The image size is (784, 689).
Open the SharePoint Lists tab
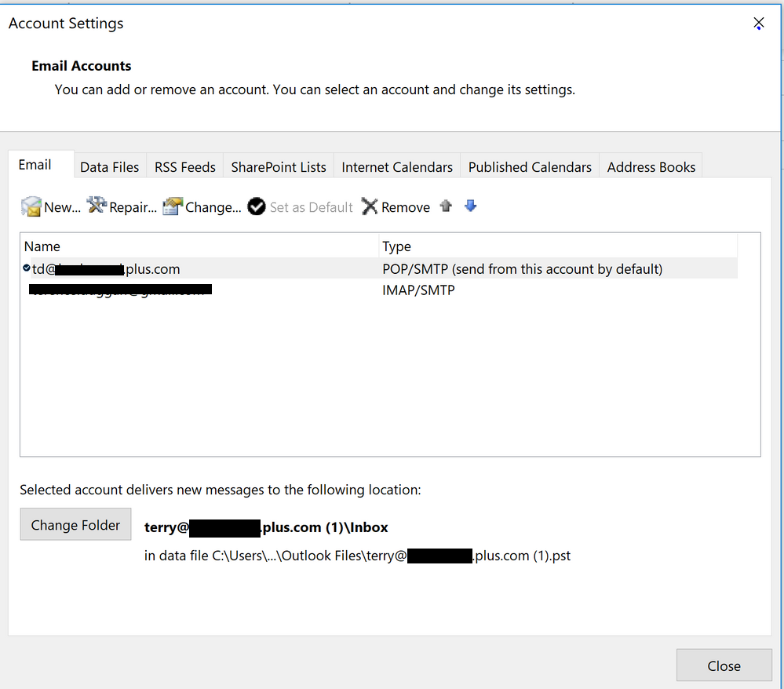[279, 167]
